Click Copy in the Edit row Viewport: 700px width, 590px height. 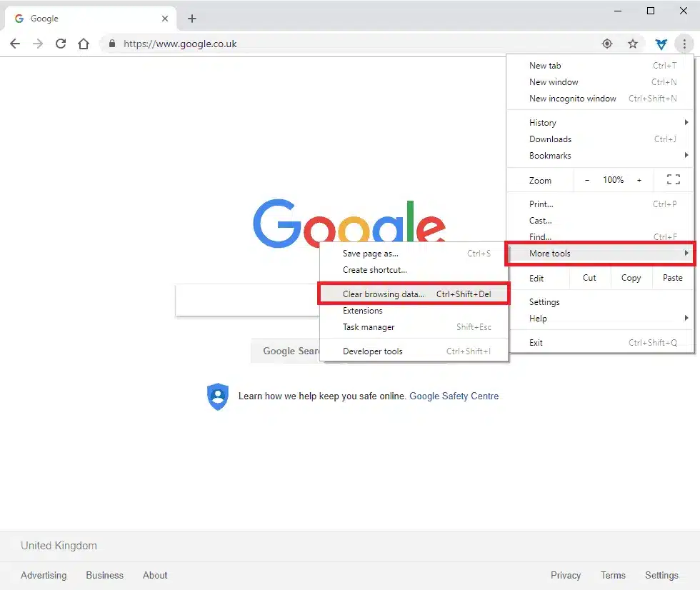pyautogui.click(x=631, y=278)
